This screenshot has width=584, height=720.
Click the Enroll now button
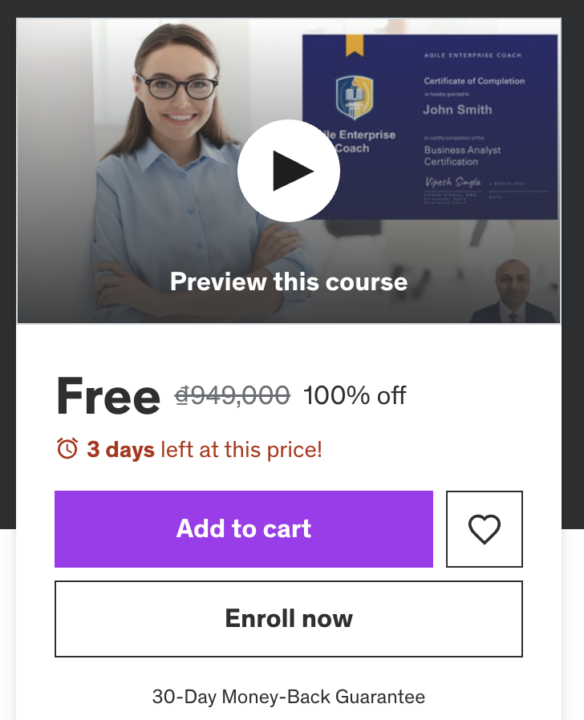(289, 619)
